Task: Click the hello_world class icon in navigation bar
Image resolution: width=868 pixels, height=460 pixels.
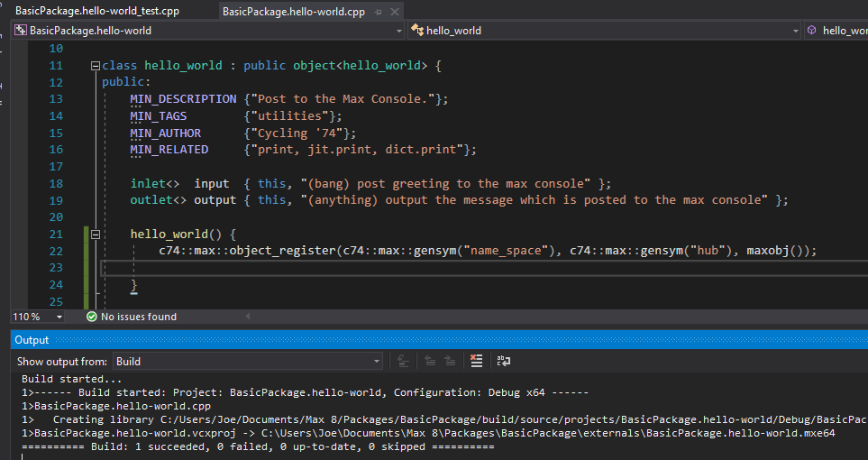Action: pyautogui.click(x=417, y=30)
